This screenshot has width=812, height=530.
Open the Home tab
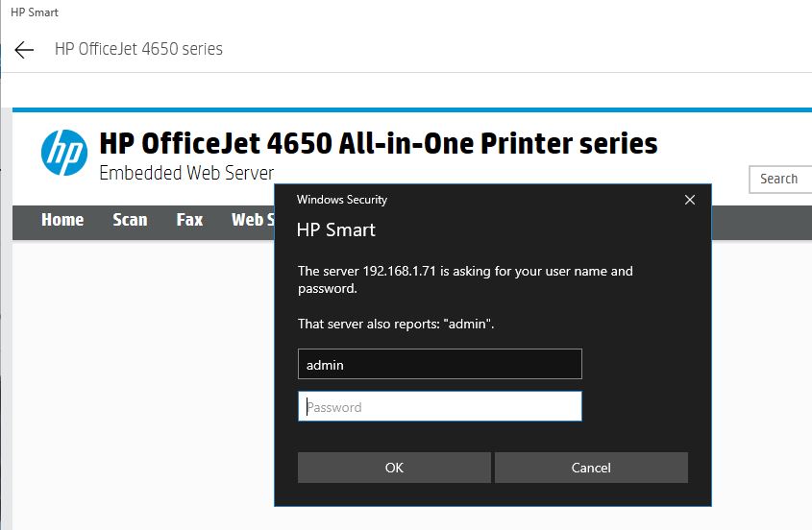pos(62,220)
